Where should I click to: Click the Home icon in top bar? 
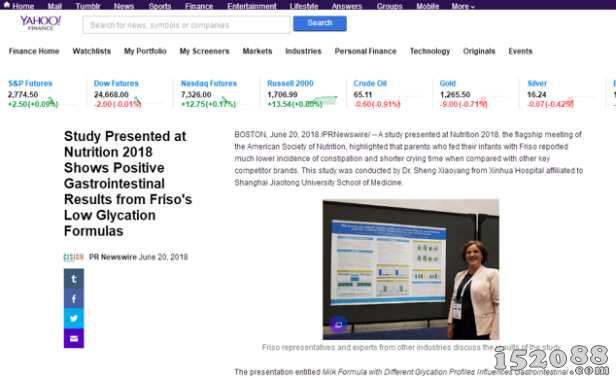(x=7, y=5)
